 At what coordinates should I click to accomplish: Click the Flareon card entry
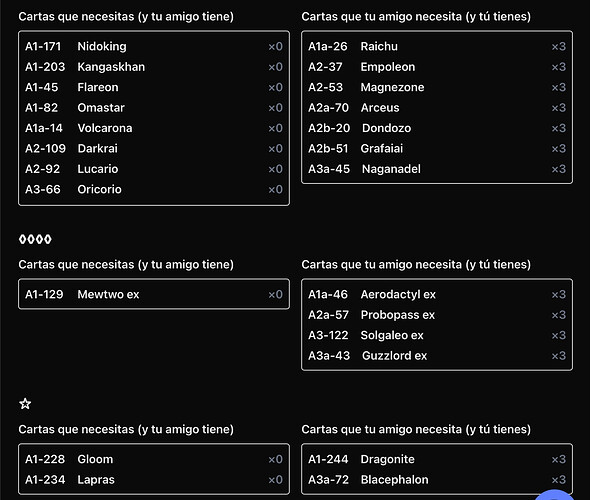click(x=154, y=87)
